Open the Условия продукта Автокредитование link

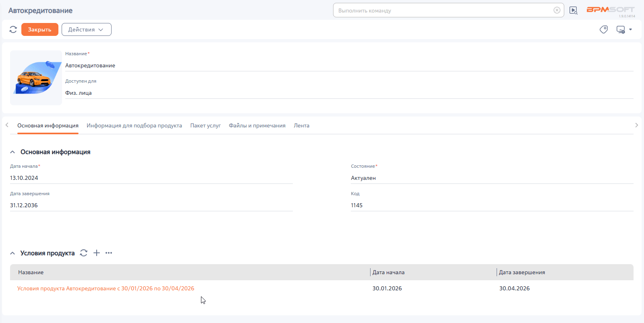click(x=106, y=288)
